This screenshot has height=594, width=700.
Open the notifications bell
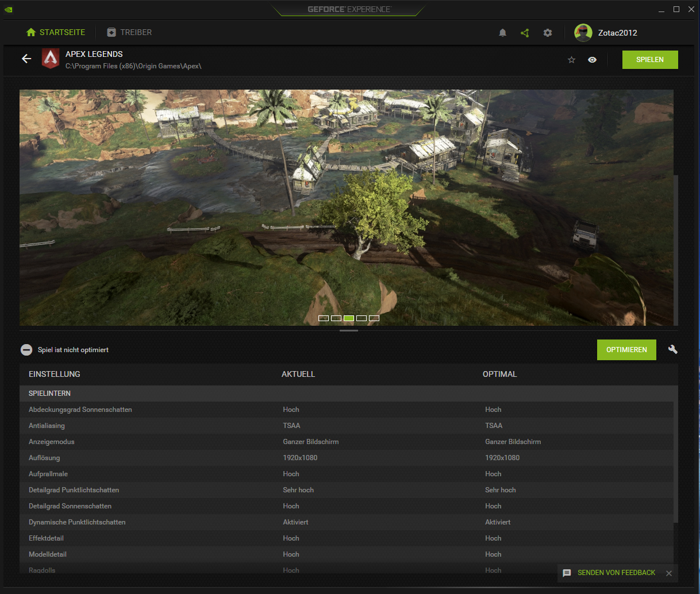tap(503, 33)
